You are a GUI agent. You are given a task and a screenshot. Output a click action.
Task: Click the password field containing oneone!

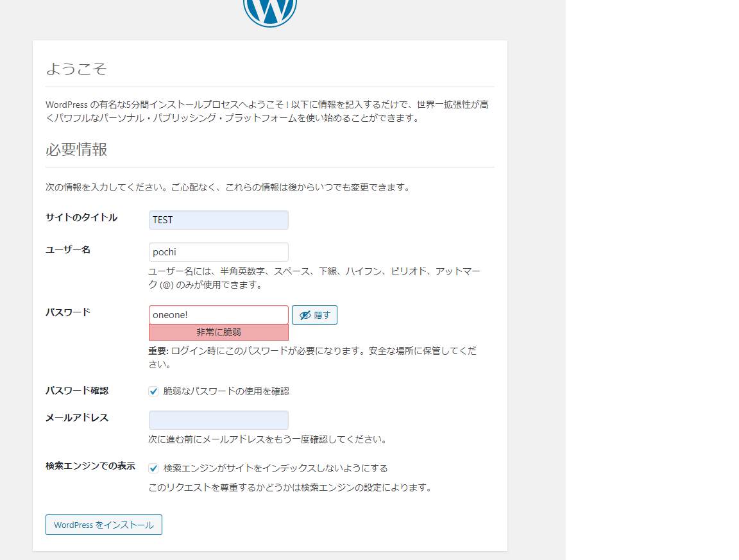tap(219, 315)
